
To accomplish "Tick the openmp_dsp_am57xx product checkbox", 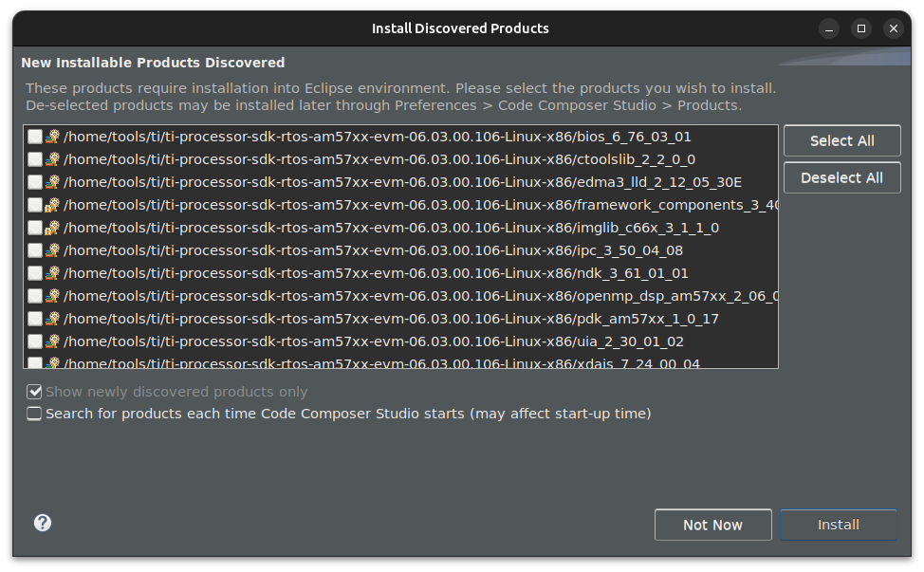I will click(35, 296).
